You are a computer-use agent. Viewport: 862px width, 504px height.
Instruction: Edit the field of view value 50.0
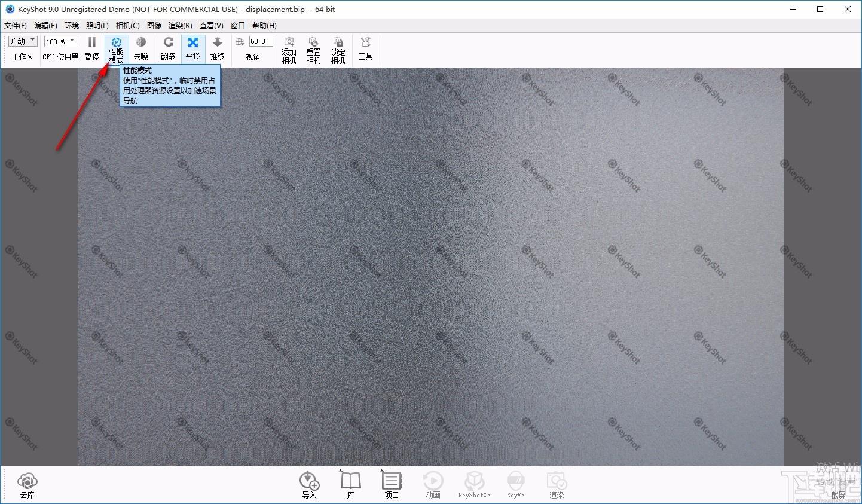click(261, 41)
